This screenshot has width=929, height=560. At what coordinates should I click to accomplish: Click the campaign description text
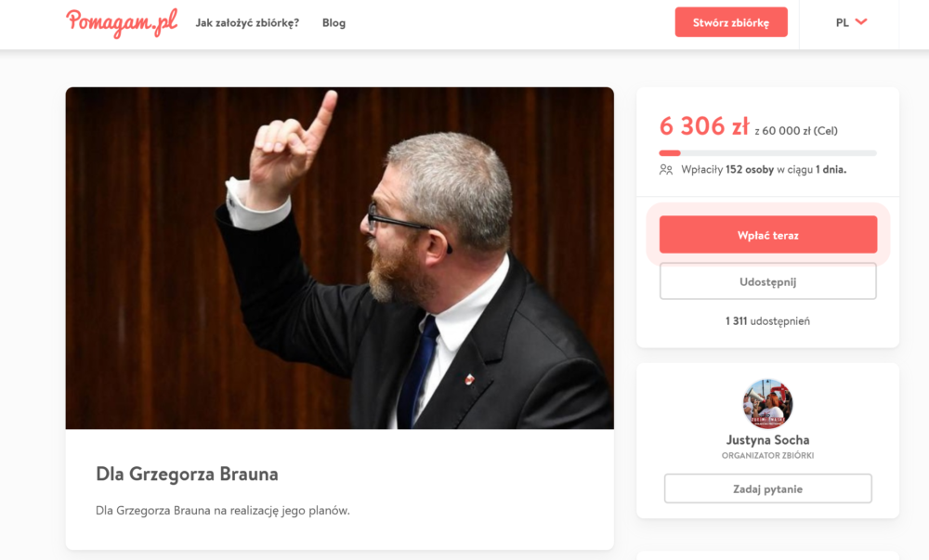(x=223, y=510)
